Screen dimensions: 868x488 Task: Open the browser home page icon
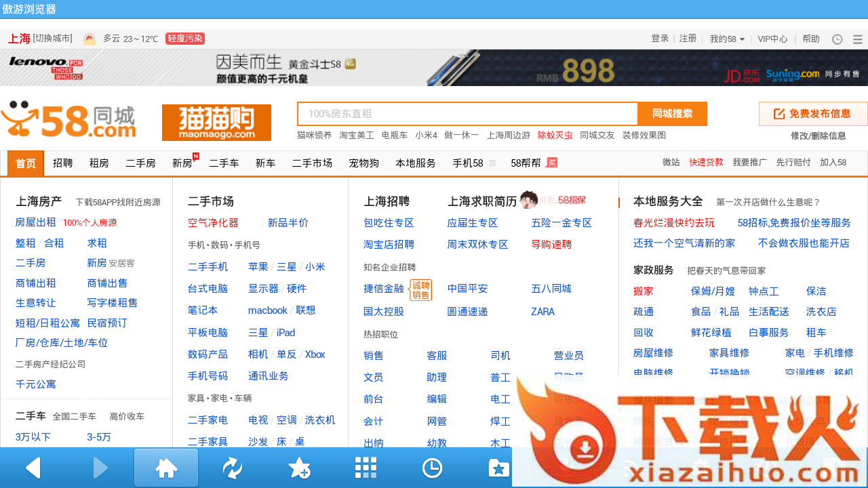pyautogui.click(x=166, y=468)
